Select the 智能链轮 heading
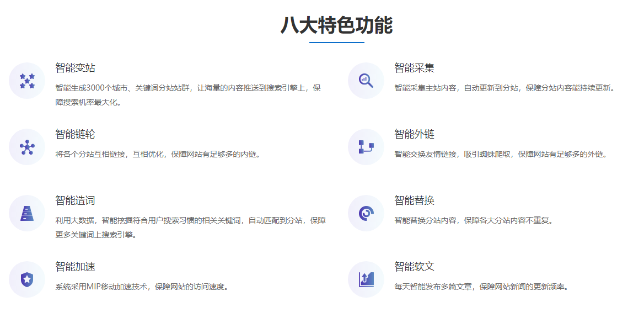The height and width of the screenshot is (312, 644). 76,134
